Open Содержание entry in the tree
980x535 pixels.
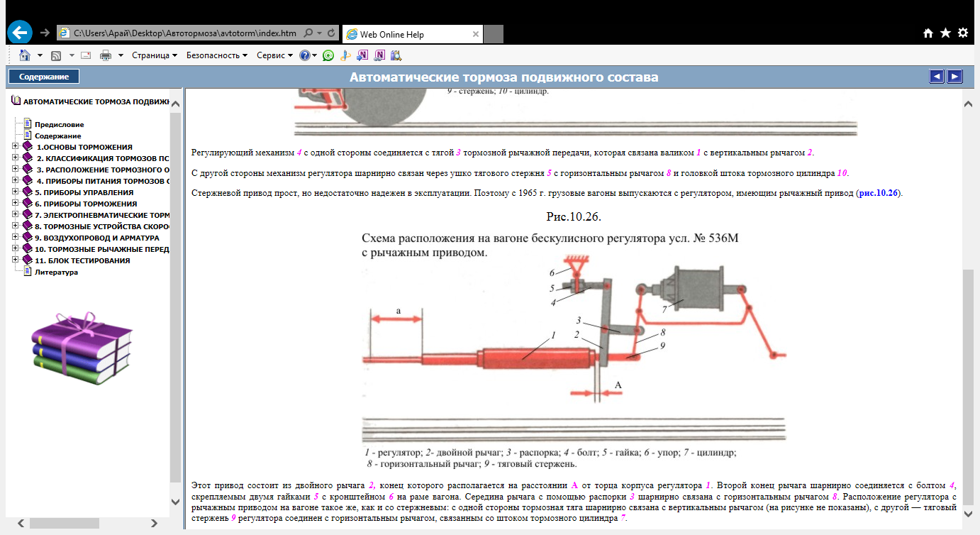(x=58, y=136)
